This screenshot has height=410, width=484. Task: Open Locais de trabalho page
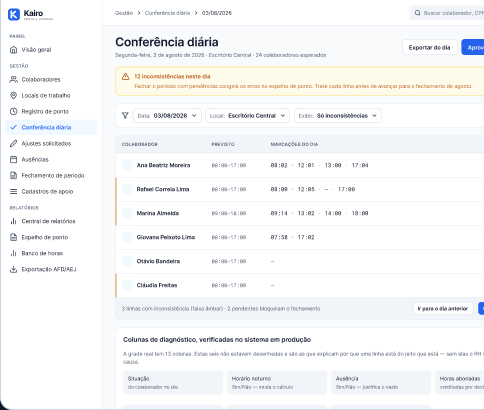[x=51, y=95]
